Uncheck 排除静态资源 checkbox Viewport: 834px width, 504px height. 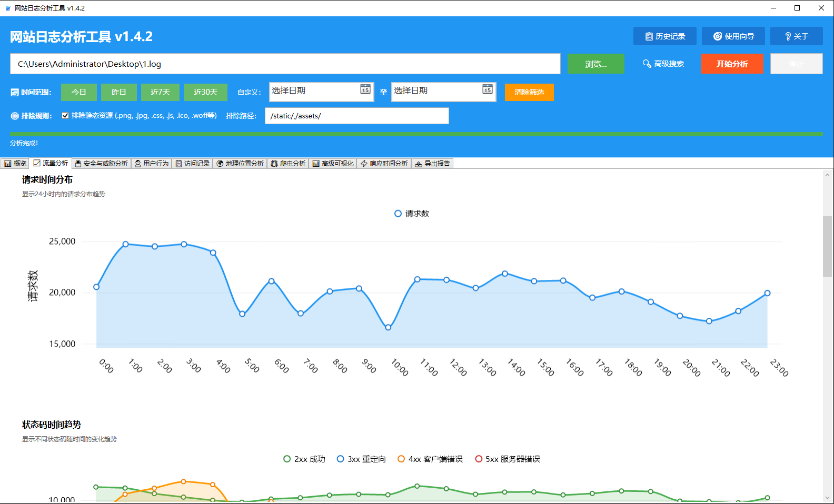point(65,116)
